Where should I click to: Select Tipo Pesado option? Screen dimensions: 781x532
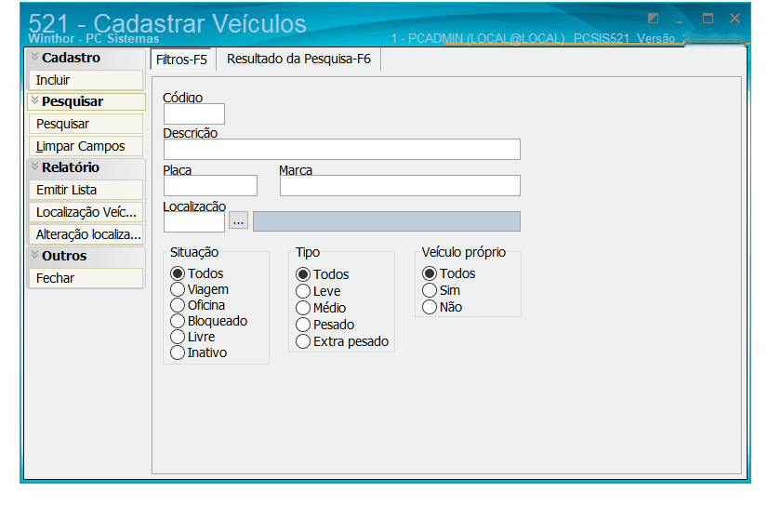pos(303,326)
